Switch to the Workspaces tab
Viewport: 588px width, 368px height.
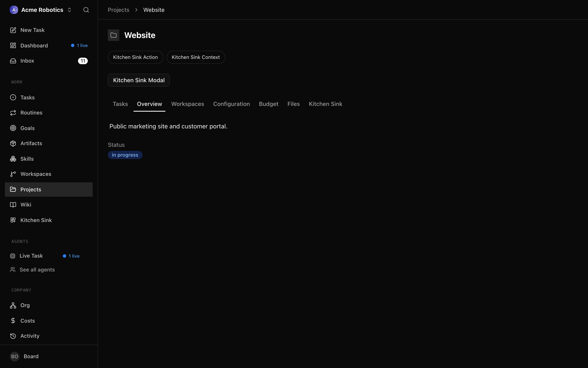[x=188, y=104]
